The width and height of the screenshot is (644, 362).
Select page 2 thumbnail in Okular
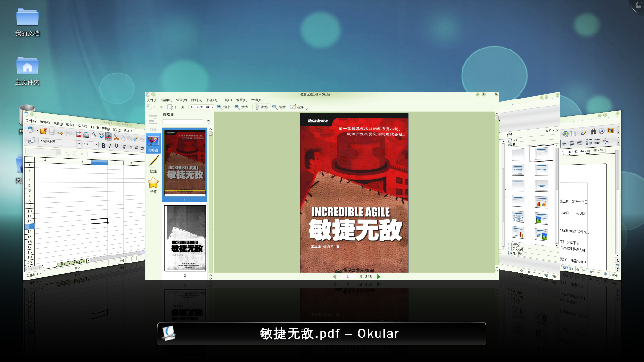click(x=185, y=238)
